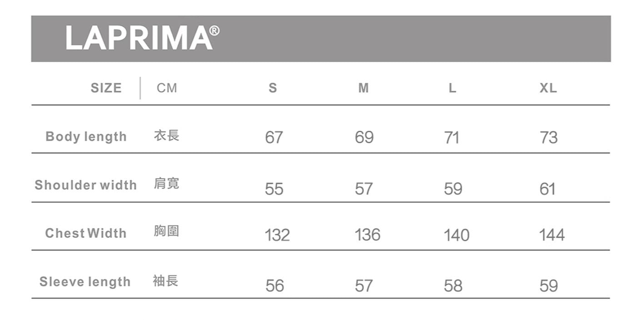Choose the XL size column header
The image size is (644, 320).
tap(548, 88)
